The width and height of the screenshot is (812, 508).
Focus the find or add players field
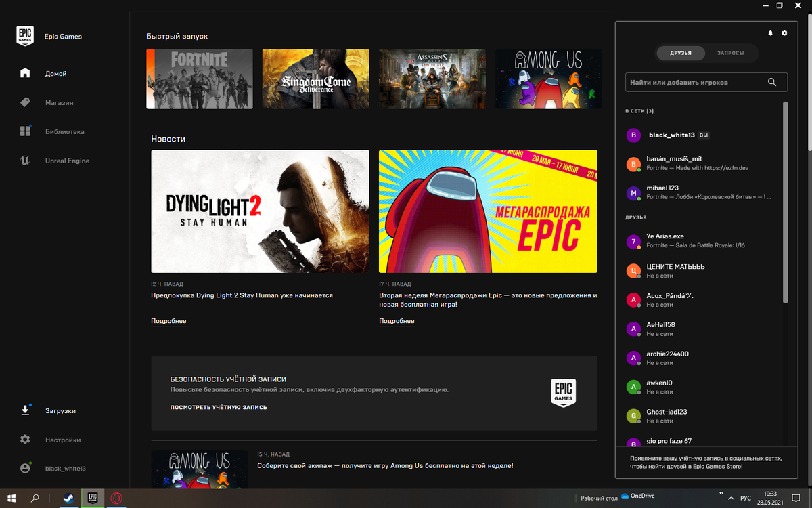pos(706,82)
